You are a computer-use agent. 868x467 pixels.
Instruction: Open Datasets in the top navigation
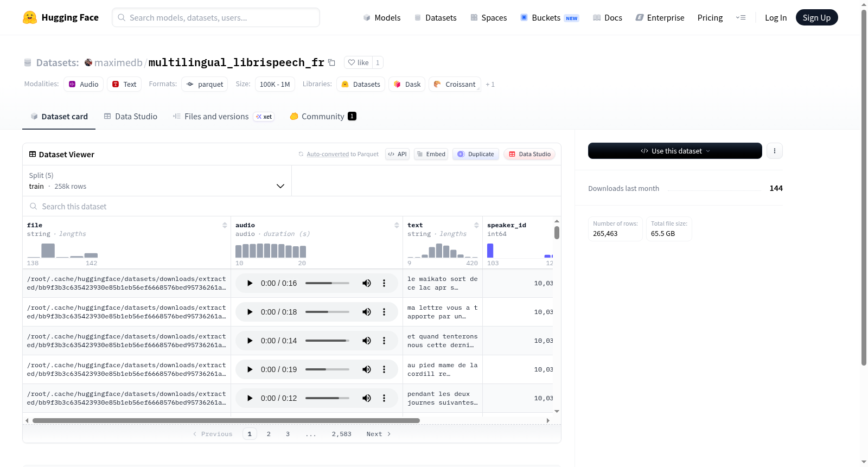[435, 17]
